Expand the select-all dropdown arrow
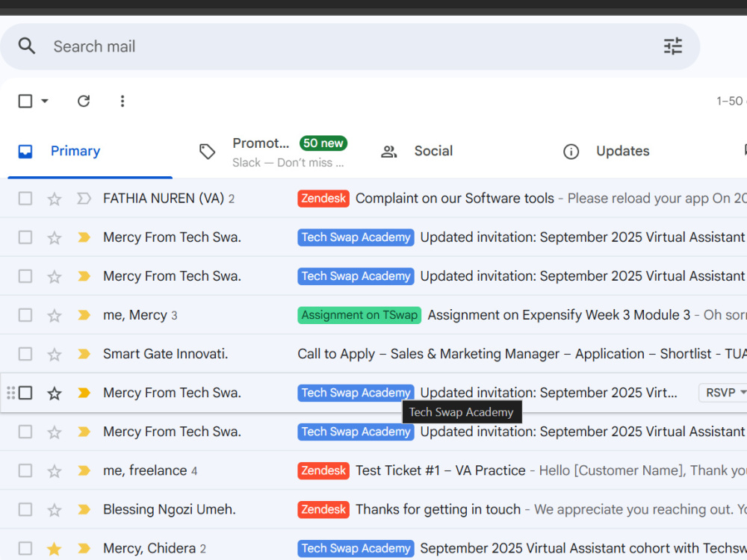The width and height of the screenshot is (747, 560). click(45, 101)
